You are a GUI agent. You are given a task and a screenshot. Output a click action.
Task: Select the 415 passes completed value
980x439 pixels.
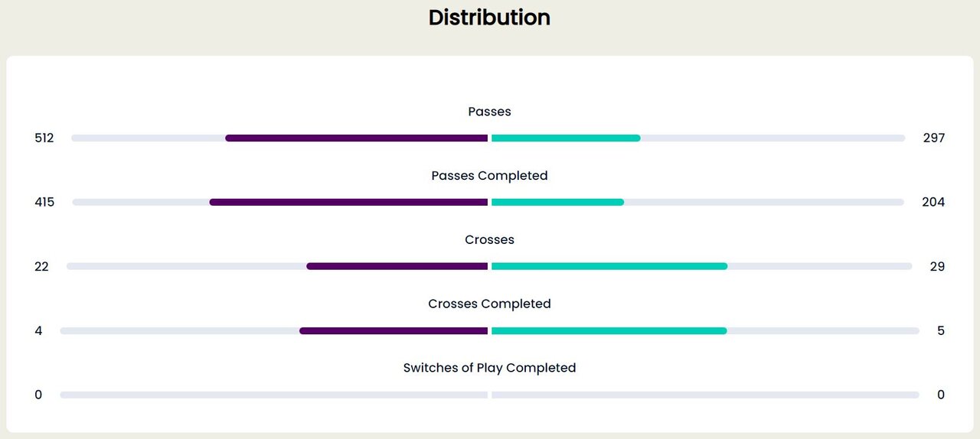44,203
